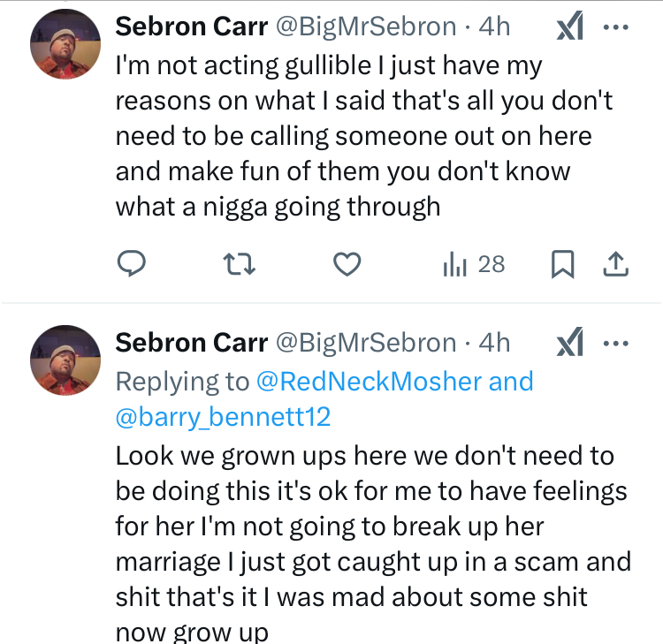Reply to the "not acting gullible" tweet
Viewport: 663px width, 644px height.
point(131,263)
